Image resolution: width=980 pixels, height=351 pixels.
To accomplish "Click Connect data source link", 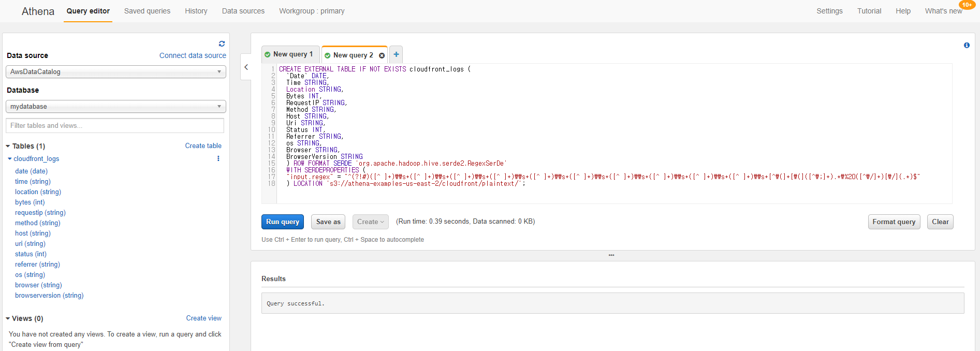I will pyautogui.click(x=193, y=55).
